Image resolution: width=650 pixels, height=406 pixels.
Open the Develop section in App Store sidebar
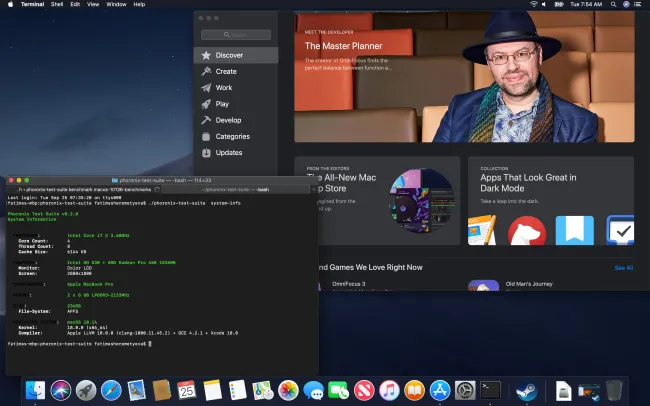coord(235,120)
